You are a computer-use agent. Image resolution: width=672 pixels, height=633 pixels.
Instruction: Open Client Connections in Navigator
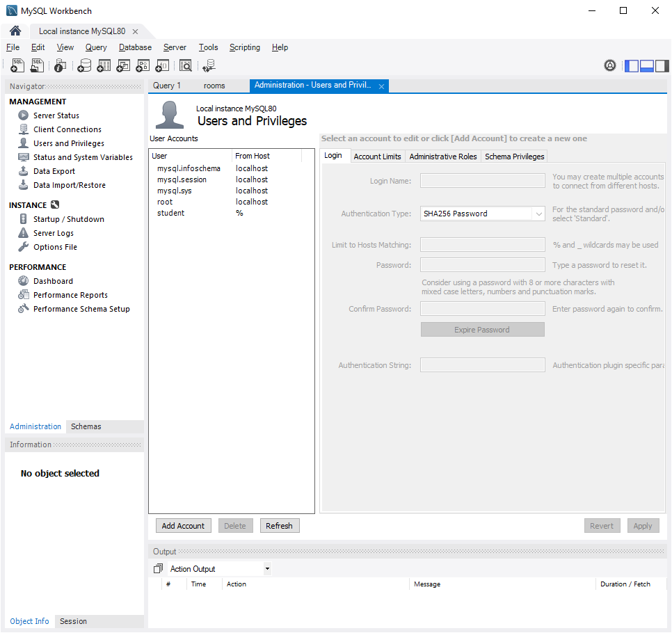(67, 129)
